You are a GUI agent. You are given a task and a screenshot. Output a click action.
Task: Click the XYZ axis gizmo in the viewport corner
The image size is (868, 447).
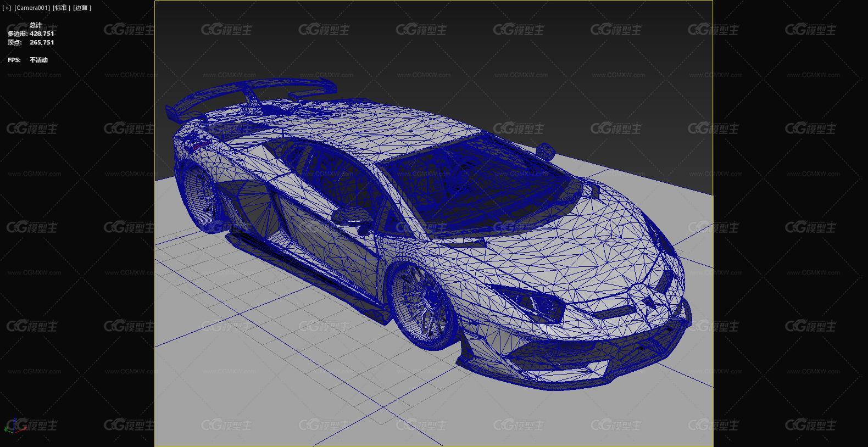15,425
